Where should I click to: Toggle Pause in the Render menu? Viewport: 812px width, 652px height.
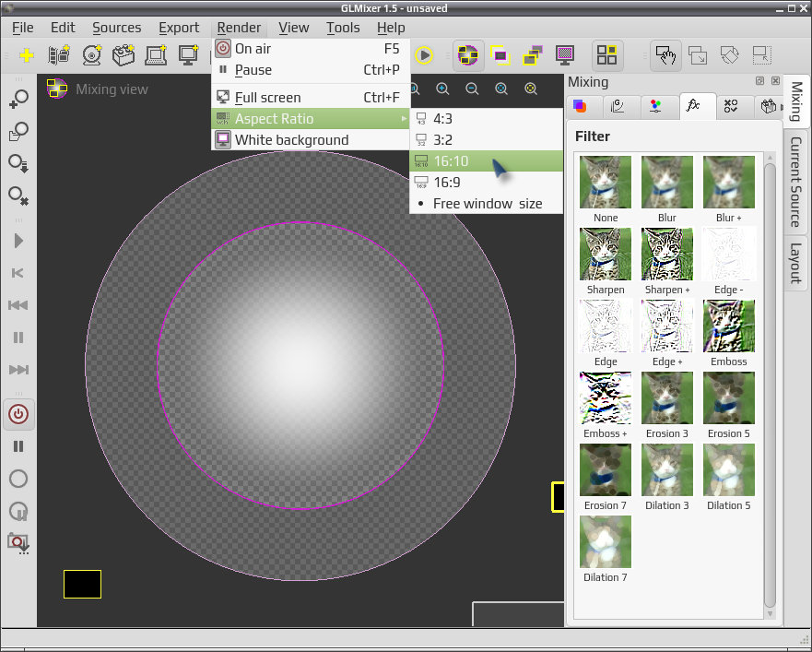pos(311,70)
